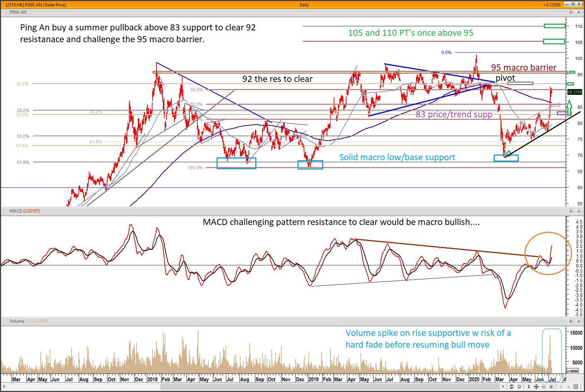
Task: Click the greyed next right-triangle icon
Action: (568, 387)
